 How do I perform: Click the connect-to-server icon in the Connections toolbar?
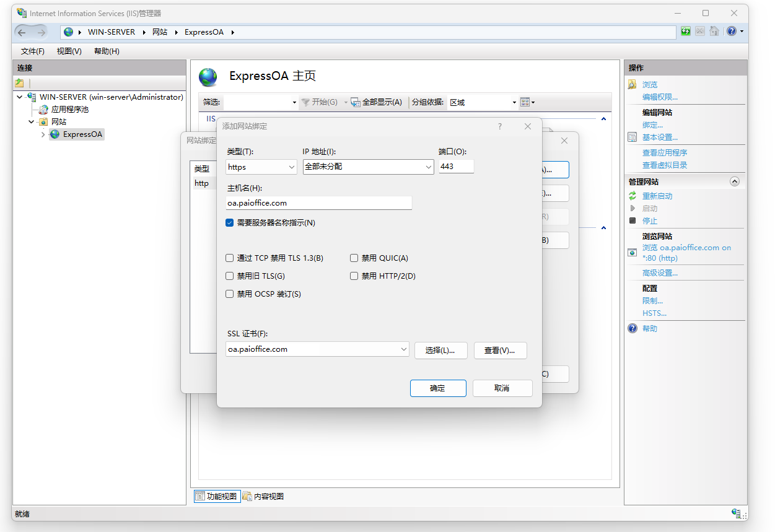coord(20,83)
